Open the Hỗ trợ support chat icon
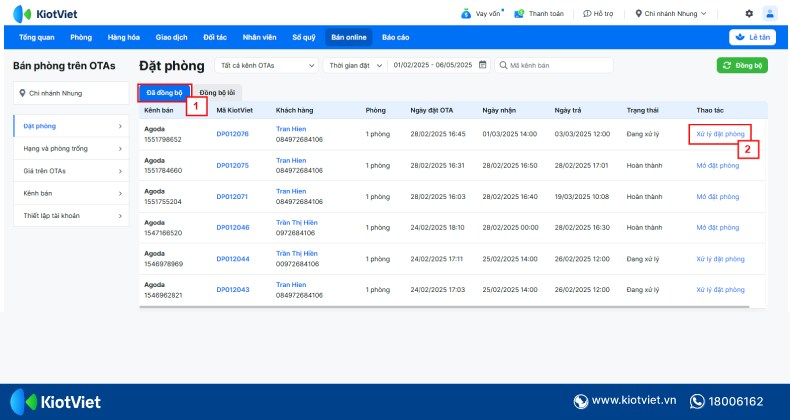 pyautogui.click(x=587, y=14)
